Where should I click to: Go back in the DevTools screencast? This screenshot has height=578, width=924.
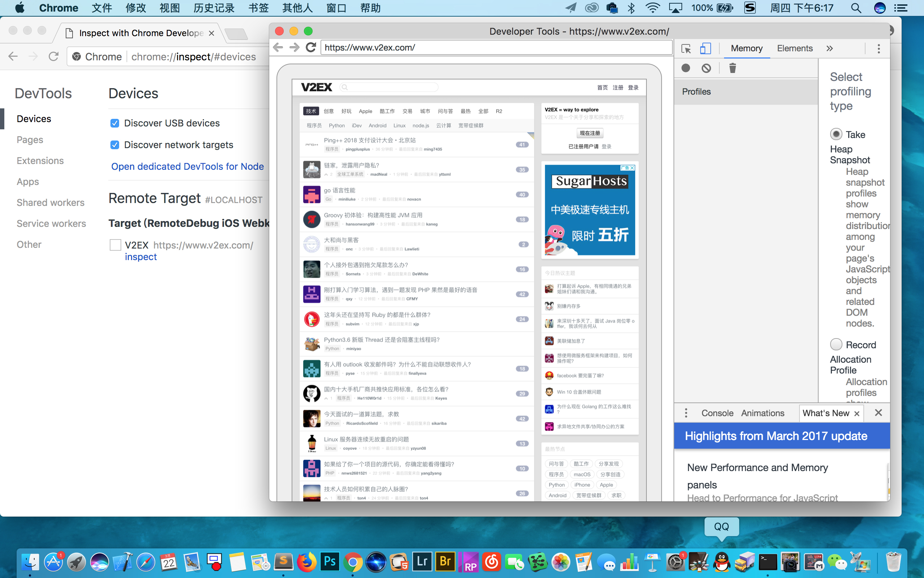(278, 47)
